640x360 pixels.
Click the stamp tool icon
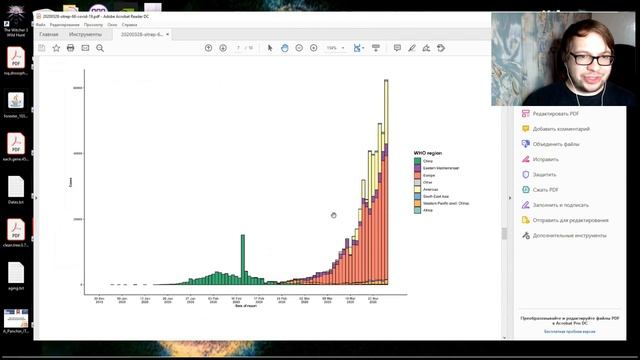(x=441, y=48)
